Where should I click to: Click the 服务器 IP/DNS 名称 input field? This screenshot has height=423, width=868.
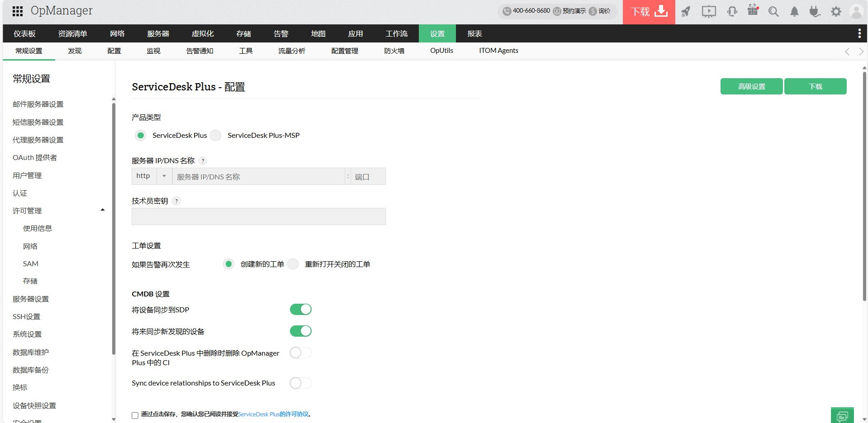click(259, 176)
